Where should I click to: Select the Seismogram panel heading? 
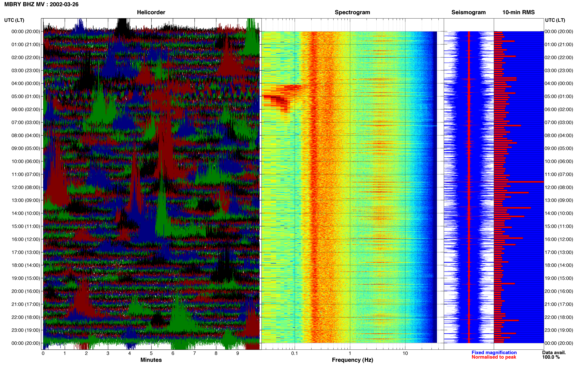[x=468, y=12]
